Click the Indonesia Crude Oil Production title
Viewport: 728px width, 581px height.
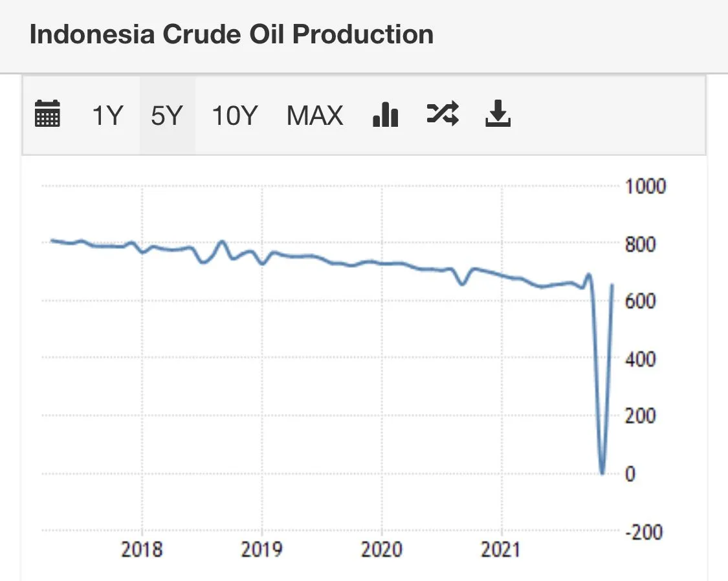tap(232, 34)
